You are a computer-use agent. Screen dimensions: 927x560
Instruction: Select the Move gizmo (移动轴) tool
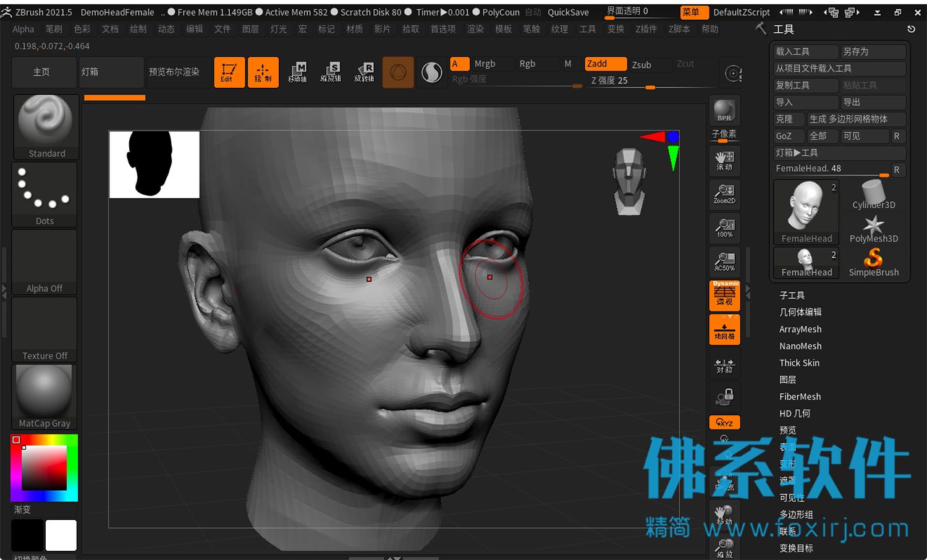pyautogui.click(x=297, y=72)
